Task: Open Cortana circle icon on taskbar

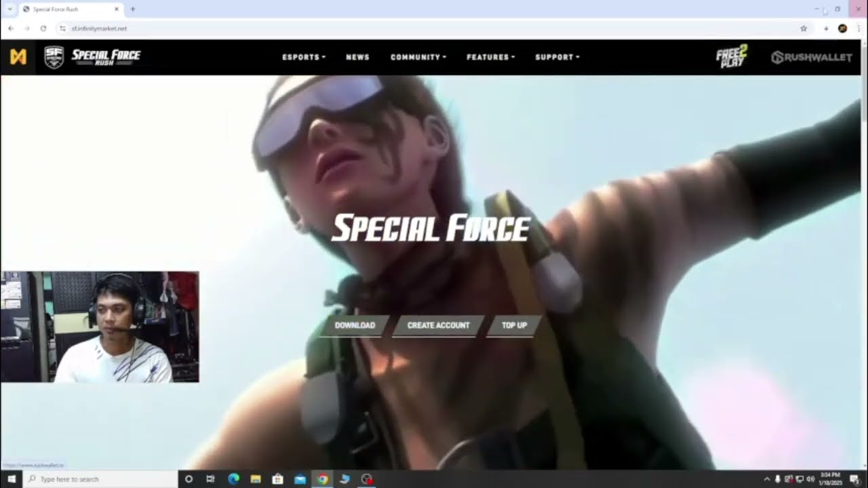Action: pos(189,479)
